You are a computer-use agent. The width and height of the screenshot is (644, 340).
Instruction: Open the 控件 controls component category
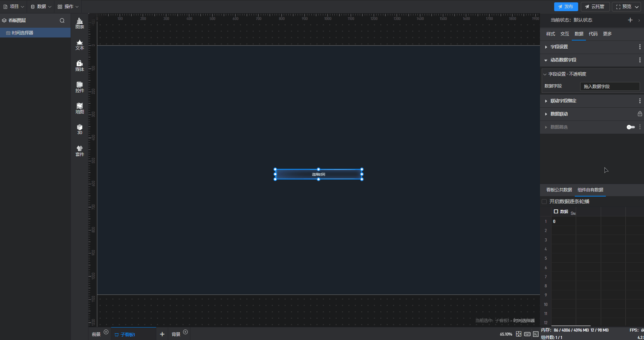coord(80,87)
